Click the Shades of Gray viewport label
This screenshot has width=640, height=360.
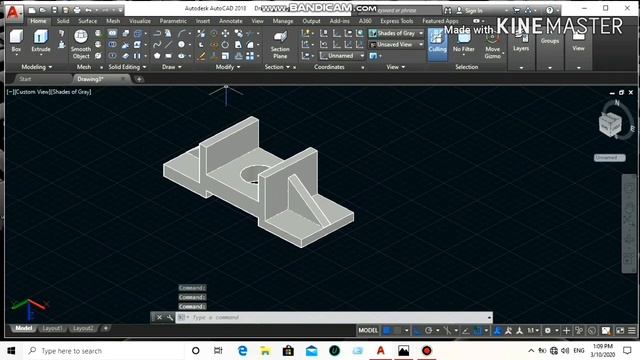tap(71, 92)
